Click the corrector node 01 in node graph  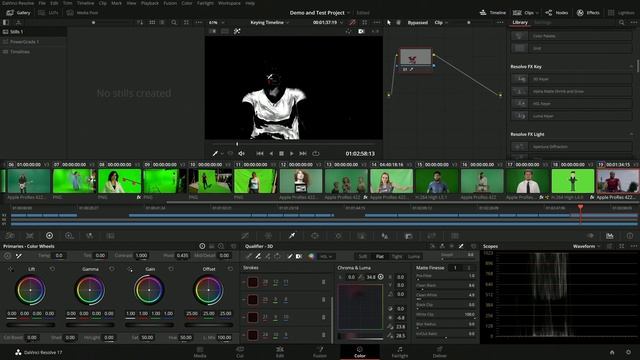click(415, 60)
